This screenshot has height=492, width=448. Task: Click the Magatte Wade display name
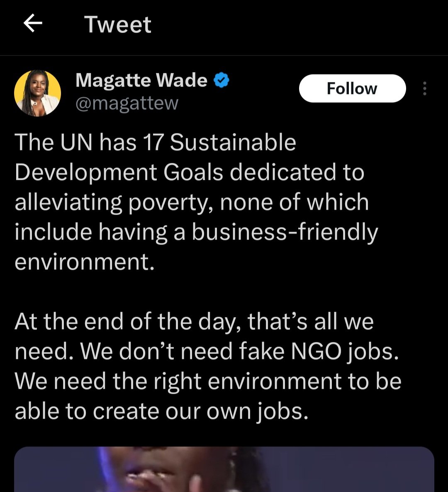141,80
